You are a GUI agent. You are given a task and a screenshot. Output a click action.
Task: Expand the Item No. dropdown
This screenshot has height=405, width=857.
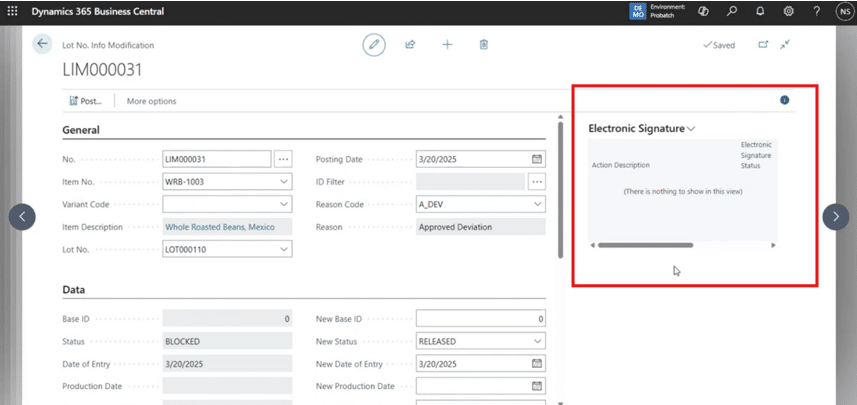point(284,181)
